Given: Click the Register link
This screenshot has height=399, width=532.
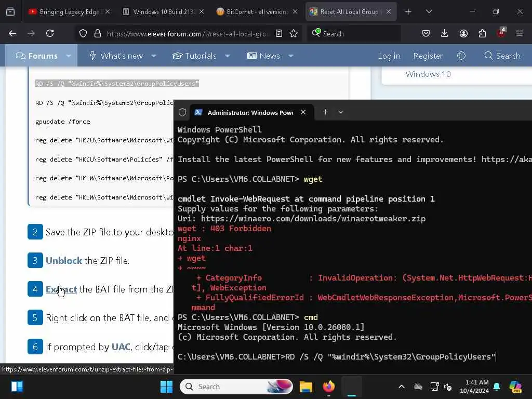Looking at the screenshot, I should point(428,56).
